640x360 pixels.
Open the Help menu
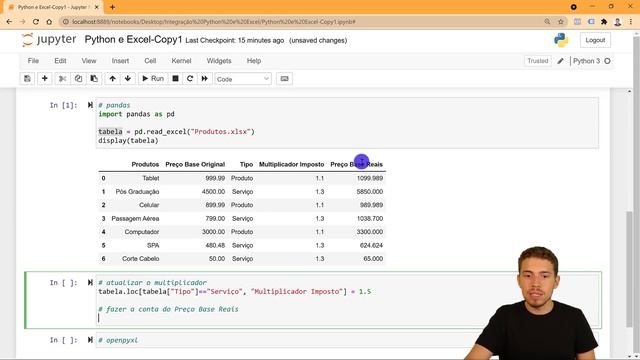(254, 61)
